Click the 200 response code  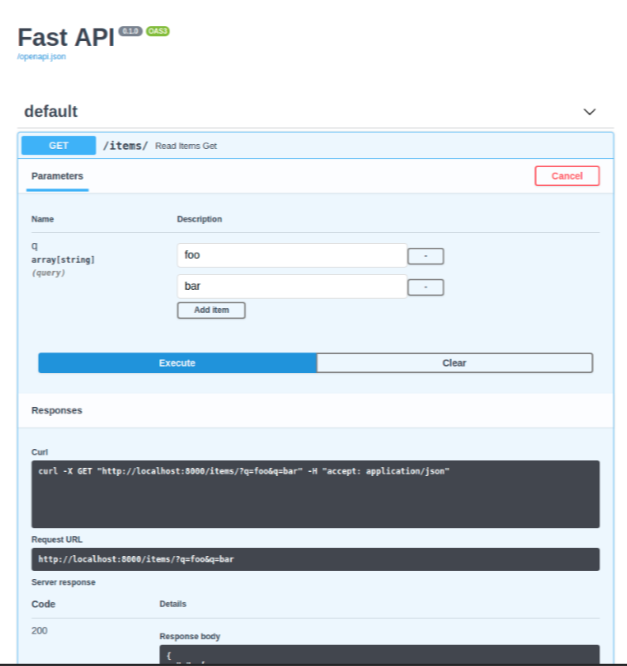[40, 630]
